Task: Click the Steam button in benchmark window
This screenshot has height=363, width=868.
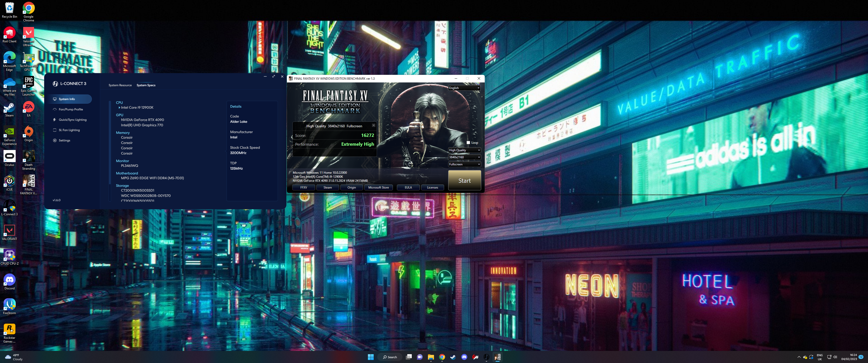Action: point(328,188)
